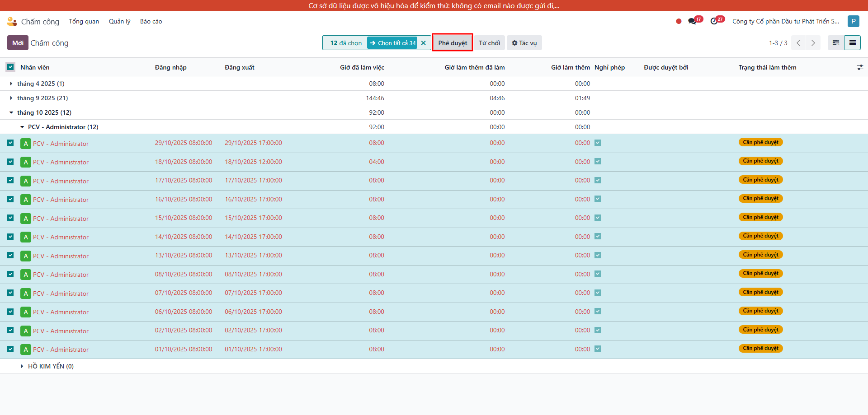868x415 pixels.
Task: Sort by Giờ đã làm việc header
Action: point(362,67)
